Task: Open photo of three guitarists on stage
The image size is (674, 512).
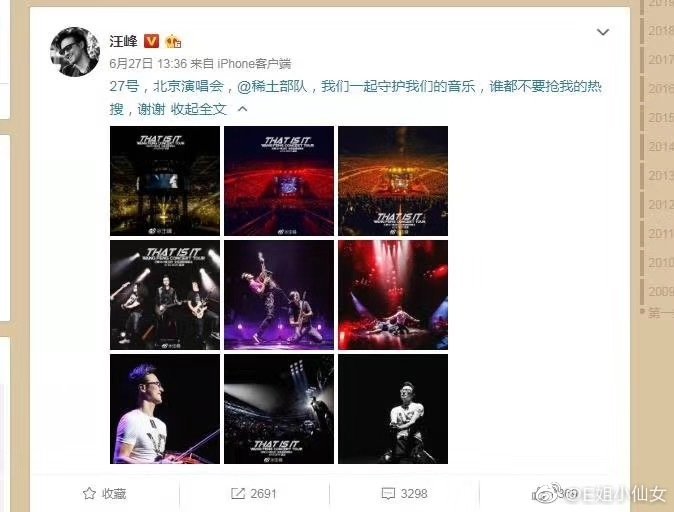Action: coord(165,295)
